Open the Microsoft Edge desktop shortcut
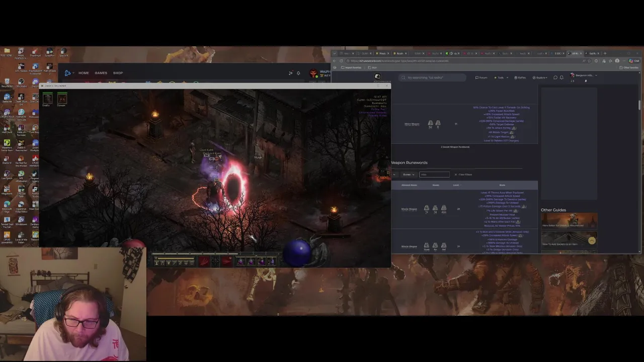Viewport: 644px width, 362px height. point(7,206)
